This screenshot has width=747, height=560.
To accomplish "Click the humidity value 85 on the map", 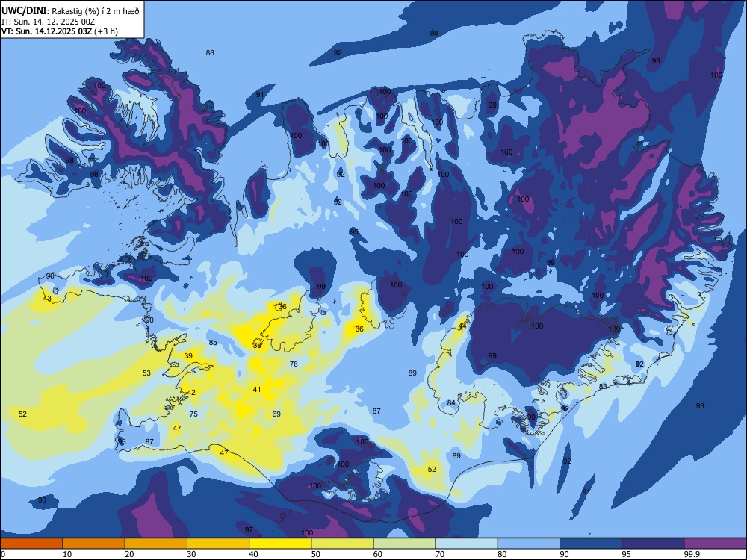I will [x=213, y=343].
